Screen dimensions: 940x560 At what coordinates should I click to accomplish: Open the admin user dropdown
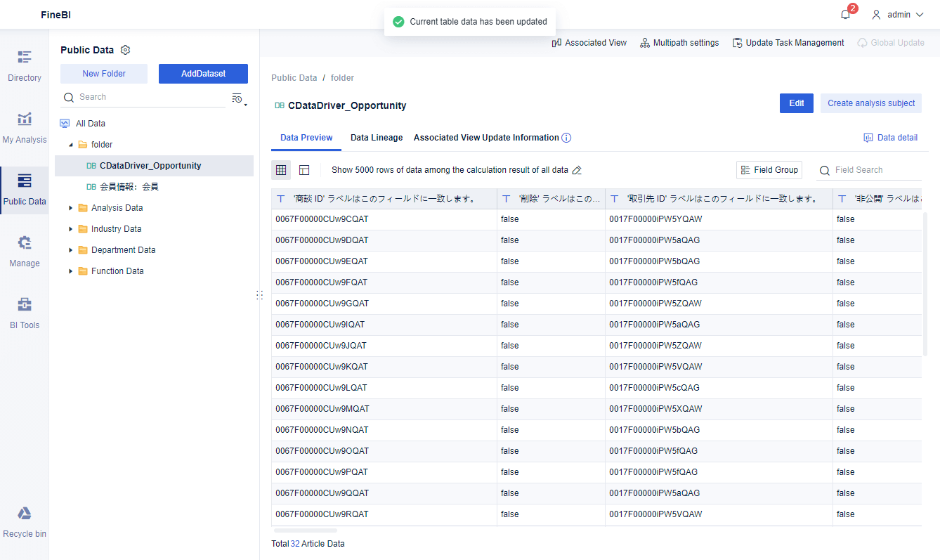[x=898, y=15]
